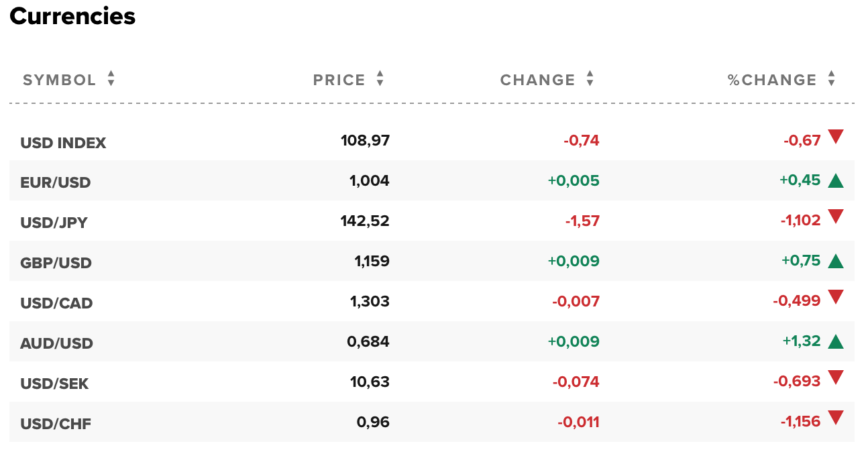Sort table by Price column arrows

[380, 80]
